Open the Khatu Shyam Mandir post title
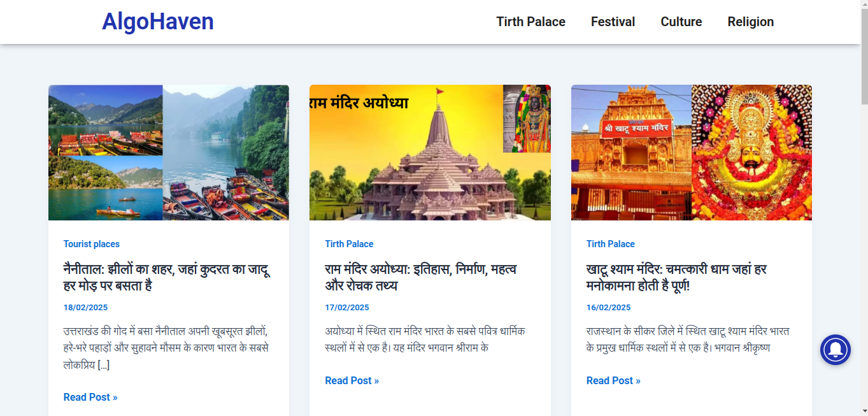The height and width of the screenshot is (416, 868). tap(676, 277)
